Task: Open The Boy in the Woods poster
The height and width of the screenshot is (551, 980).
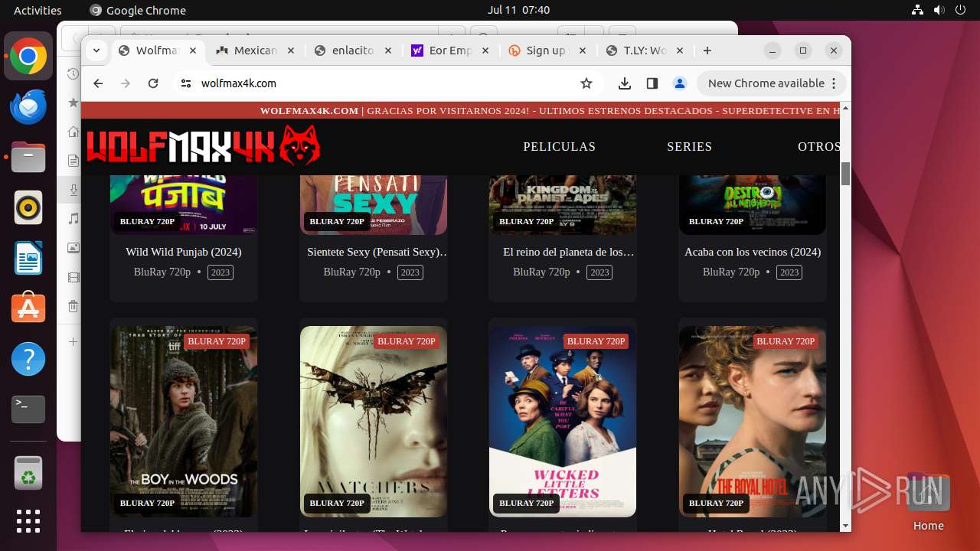Action: (x=184, y=422)
